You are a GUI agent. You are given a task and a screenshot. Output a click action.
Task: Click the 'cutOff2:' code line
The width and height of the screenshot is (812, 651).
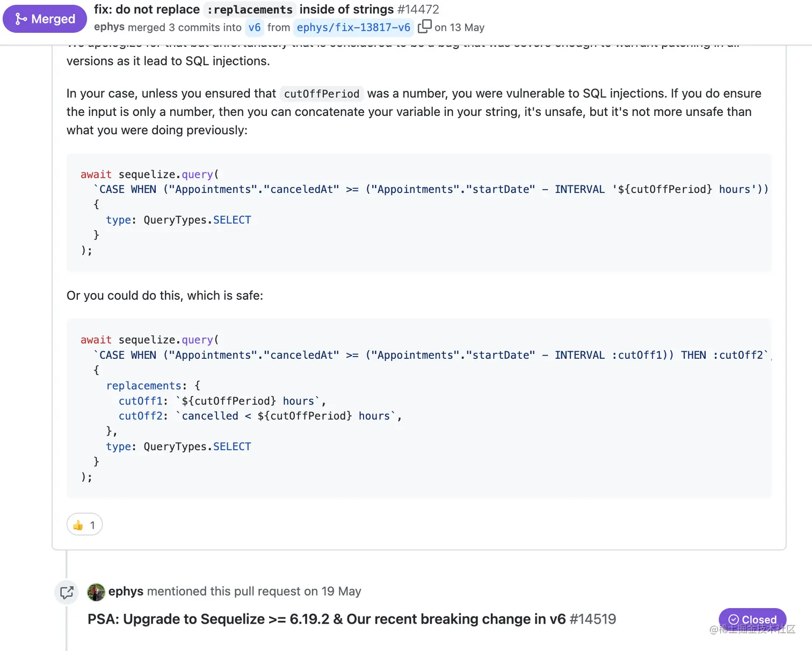pos(260,416)
